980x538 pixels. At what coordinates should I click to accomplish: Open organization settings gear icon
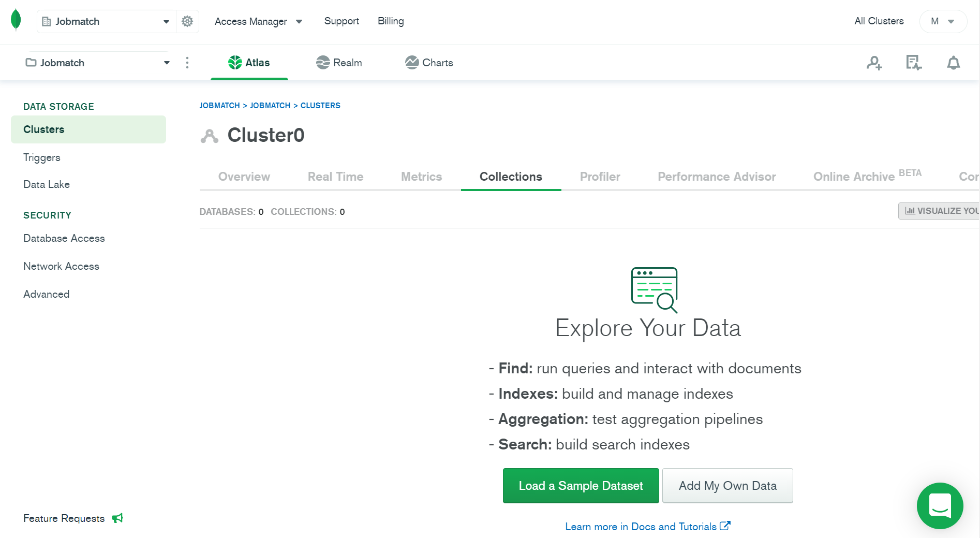pyautogui.click(x=187, y=21)
